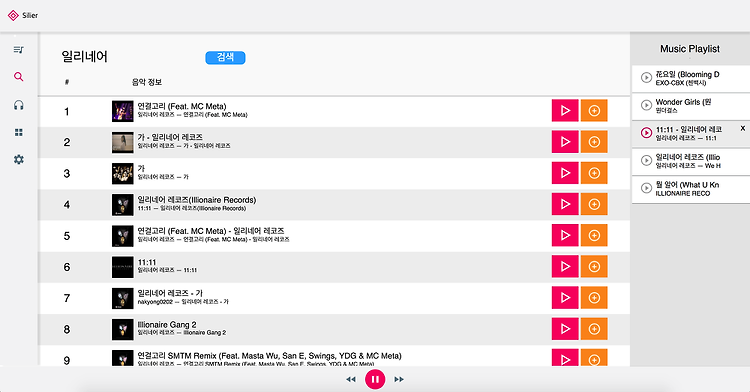Play track 1 연결고리 (Feat. MC Meta)
750x392 pixels.
click(565, 110)
